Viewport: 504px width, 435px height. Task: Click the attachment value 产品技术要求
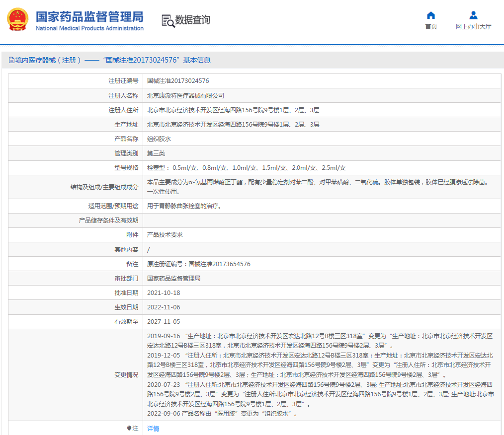[165, 234]
